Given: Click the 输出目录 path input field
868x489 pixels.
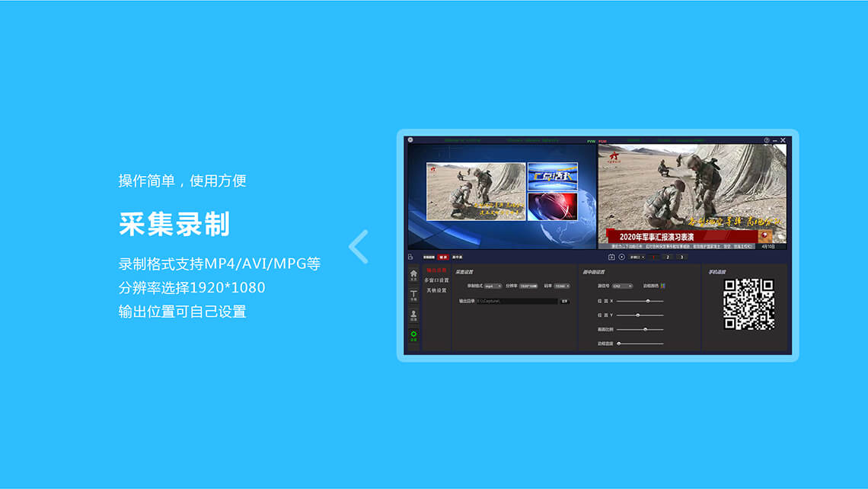Looking at the screenshot, I should click(516, 302).
